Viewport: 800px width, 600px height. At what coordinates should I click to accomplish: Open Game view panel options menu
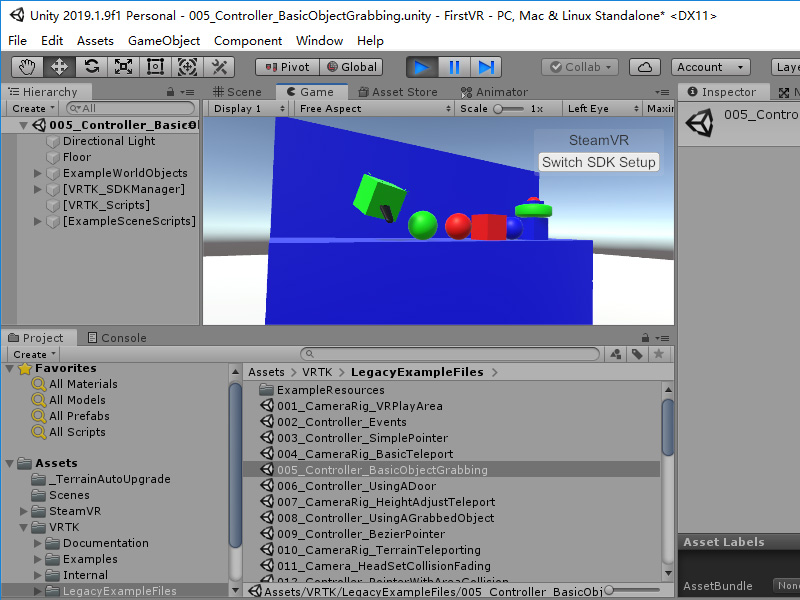662,92
